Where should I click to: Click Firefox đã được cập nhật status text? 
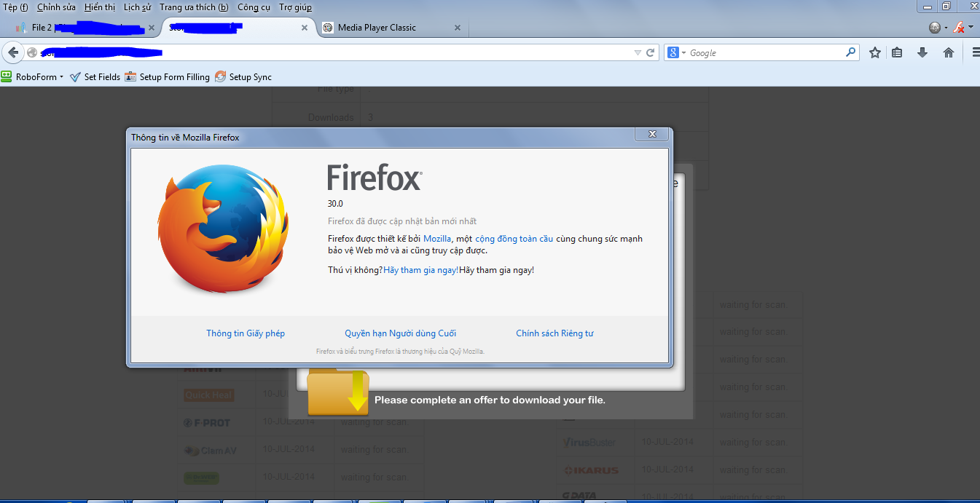pos(402,221)
